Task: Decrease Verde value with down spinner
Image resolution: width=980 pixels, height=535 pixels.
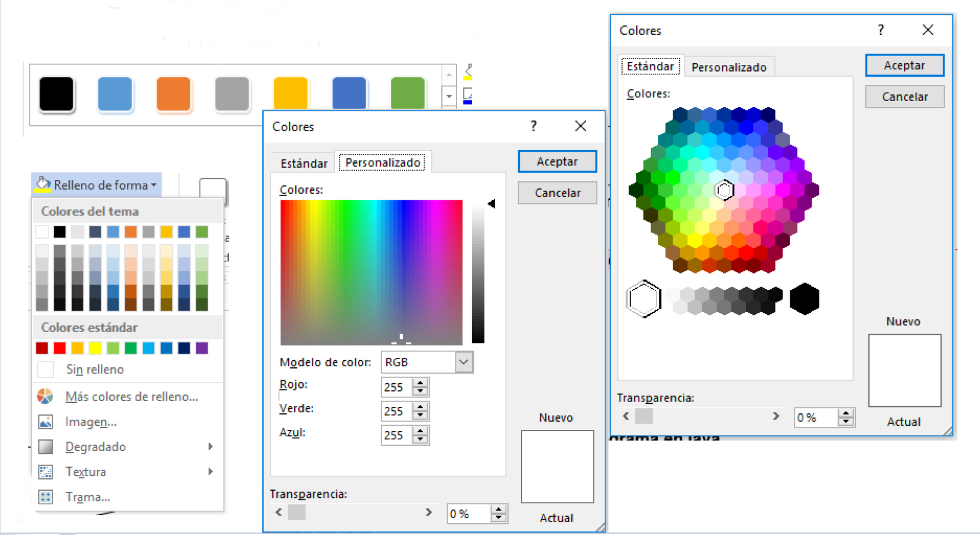Action: click(x=421, y=416)
